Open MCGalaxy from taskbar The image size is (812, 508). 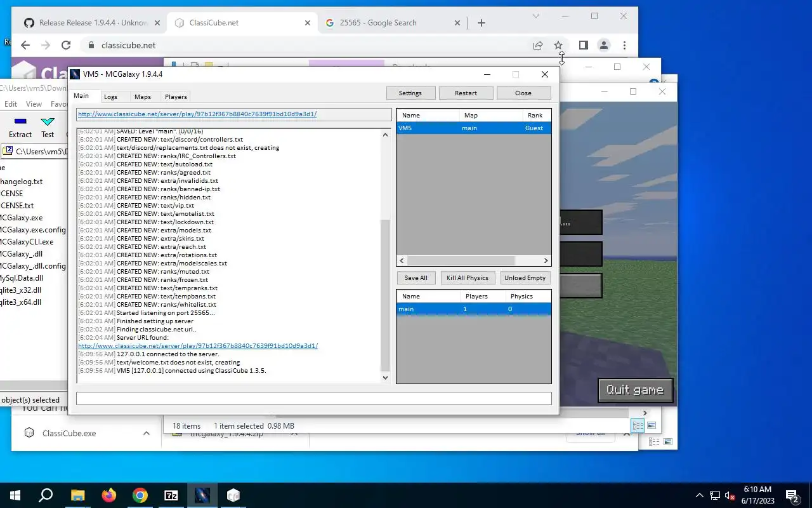202,495
